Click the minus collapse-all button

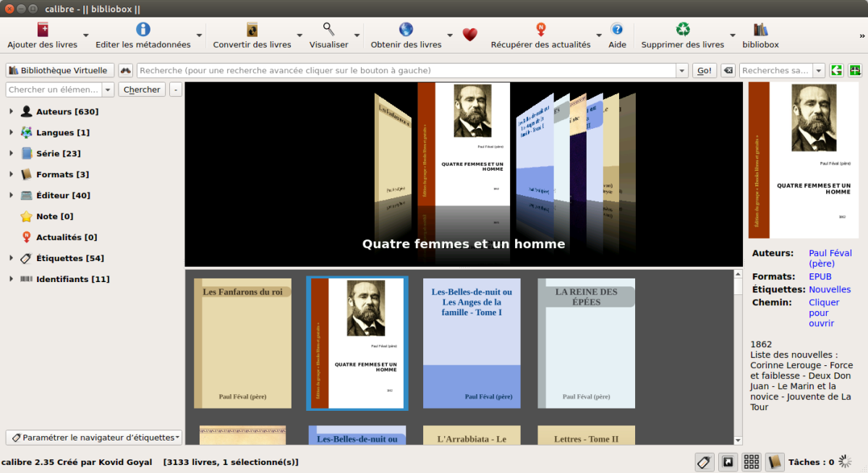coord(176,90)
